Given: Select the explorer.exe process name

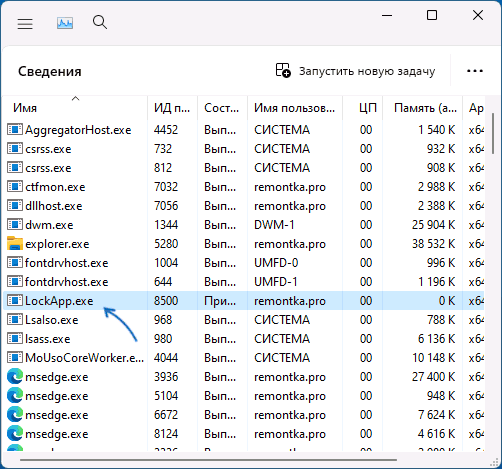Looking at the screenshot, I should pos(57,244).
